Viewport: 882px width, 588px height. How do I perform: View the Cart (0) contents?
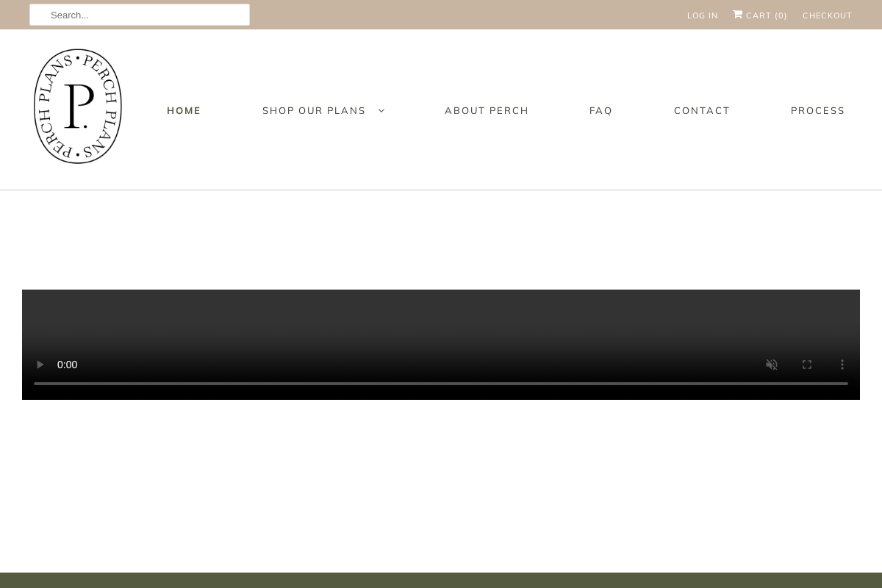[767, 15]
